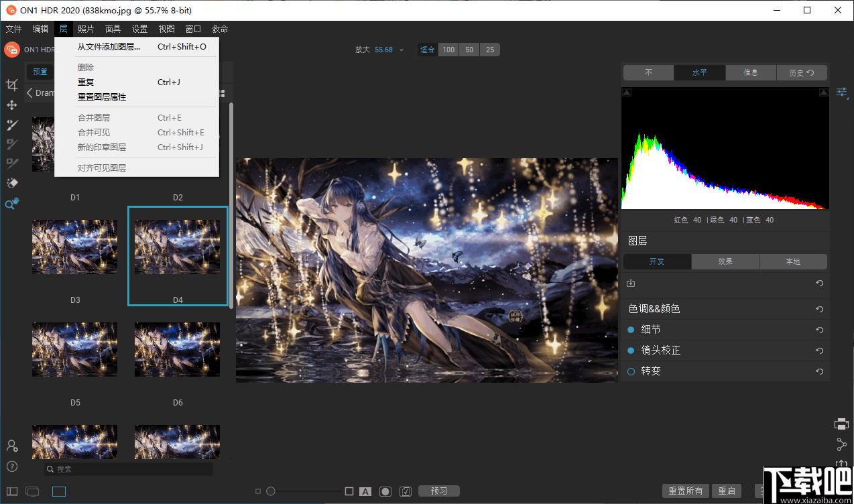Select the D3 preset thumbnail
Viewport: 854px width, 504px height.
[75, 247]
